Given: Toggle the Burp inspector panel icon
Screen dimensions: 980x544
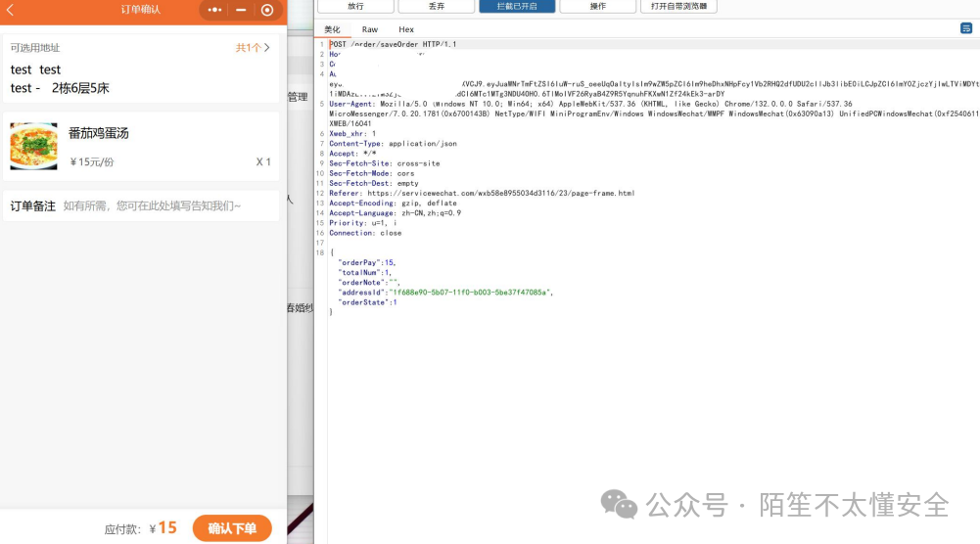Looking at the screenshot, I should [966, 28].
